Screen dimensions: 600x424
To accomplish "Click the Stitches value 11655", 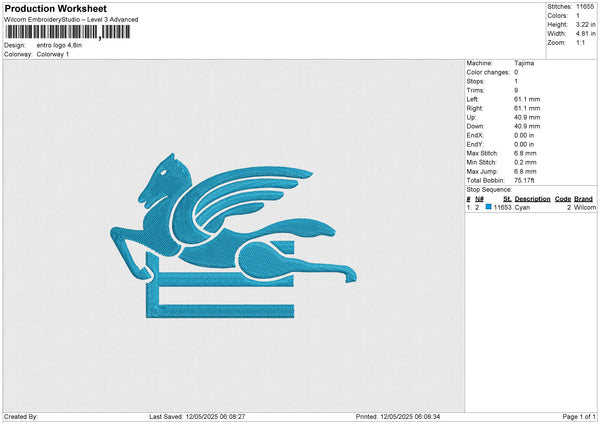I will [585, 7].
